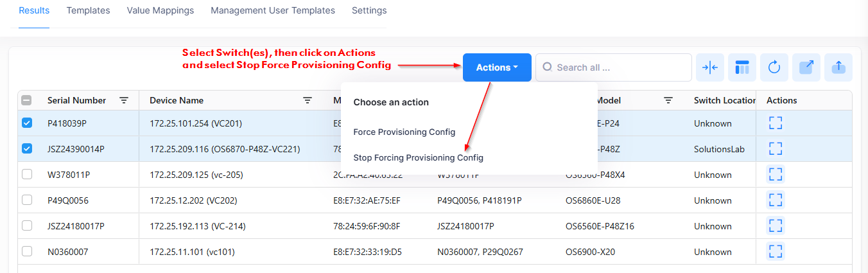The image size is (868, 273).
Task: Open Serial Number column filter
Action: pos(124,100)
